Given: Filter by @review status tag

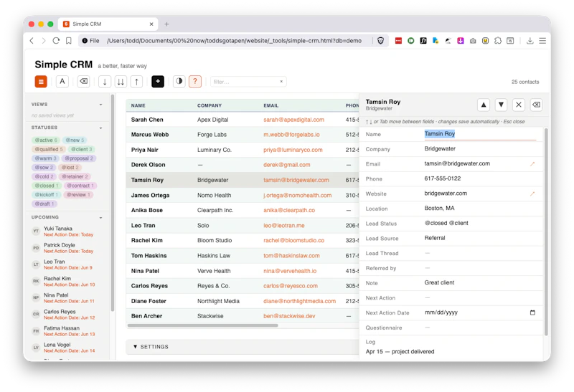Looking at the screenshot, I should tap(78, 195).
